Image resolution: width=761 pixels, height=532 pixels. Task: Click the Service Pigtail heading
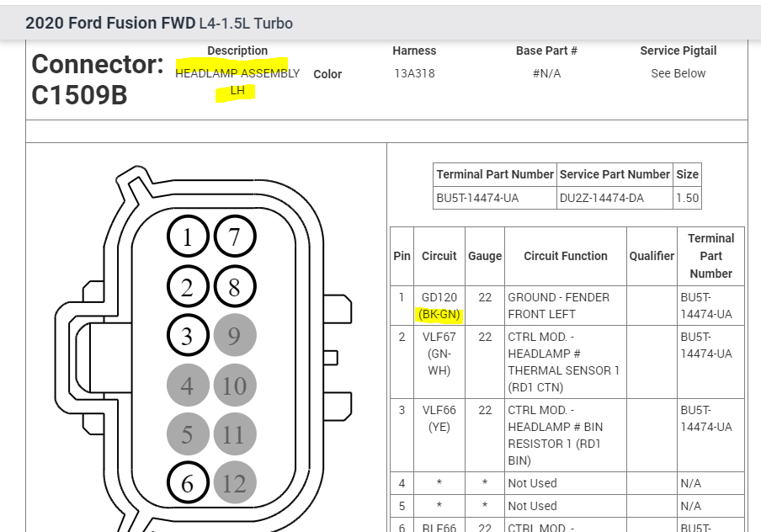coord(678,51)
